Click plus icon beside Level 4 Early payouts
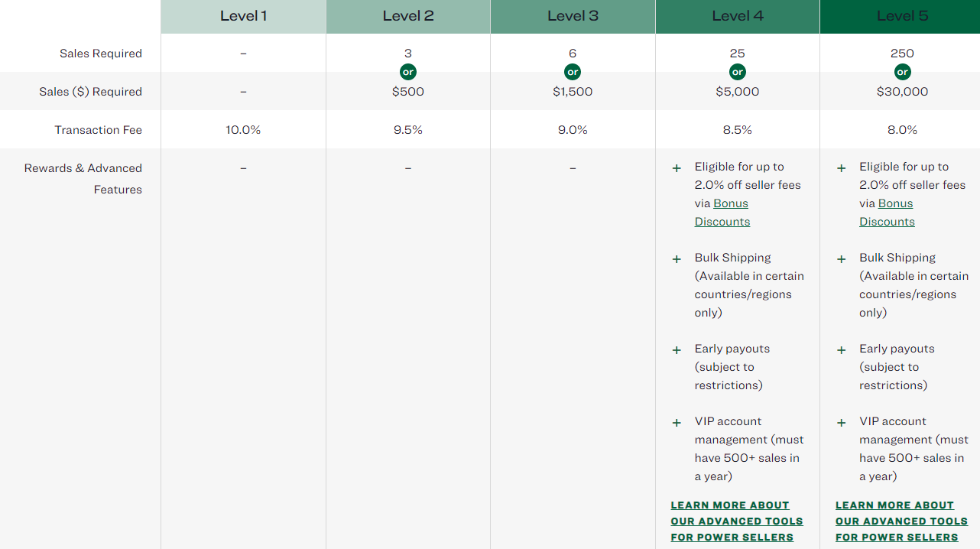Screen dimensions: 980x549 (x=677, y=350)
